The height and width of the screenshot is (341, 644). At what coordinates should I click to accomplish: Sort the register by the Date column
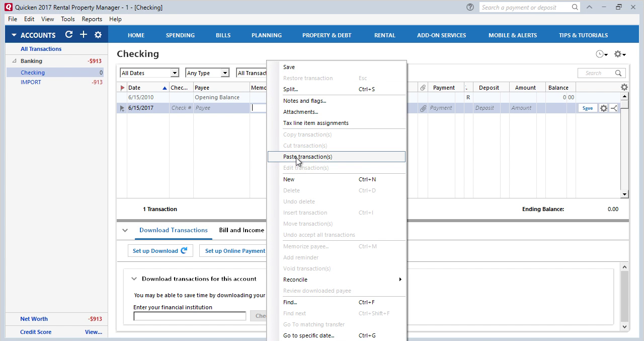tap(147, 88)
